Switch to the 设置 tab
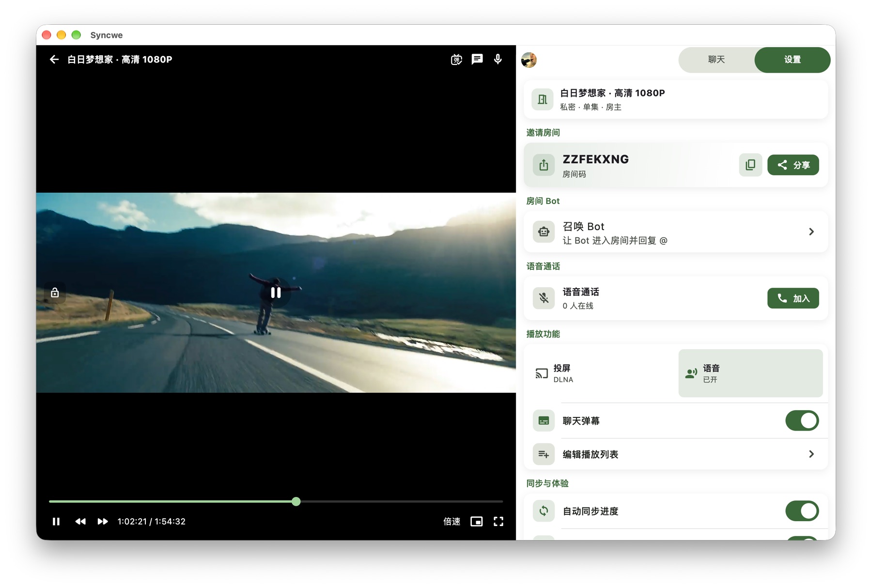The width and height of the screenshot is (872, 588). [x=793, y=60]
